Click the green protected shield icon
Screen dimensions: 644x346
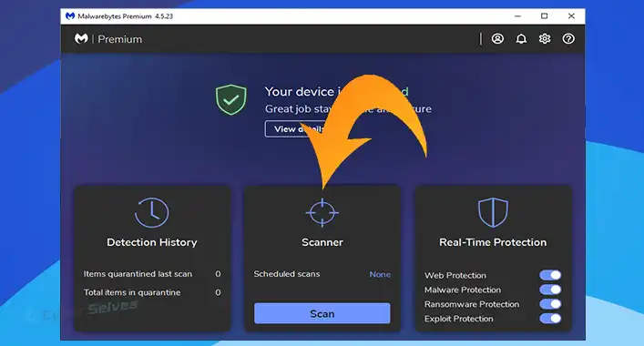click(x=230, y=100)
